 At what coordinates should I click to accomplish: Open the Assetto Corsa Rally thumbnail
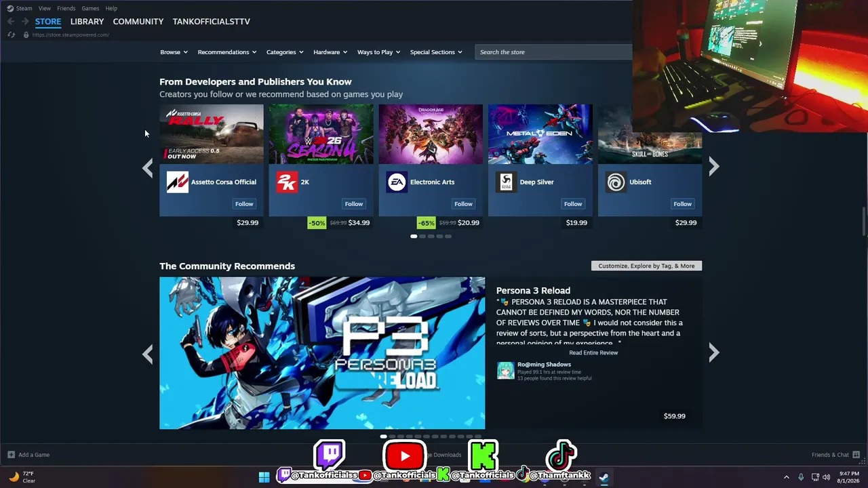(212, 134)
